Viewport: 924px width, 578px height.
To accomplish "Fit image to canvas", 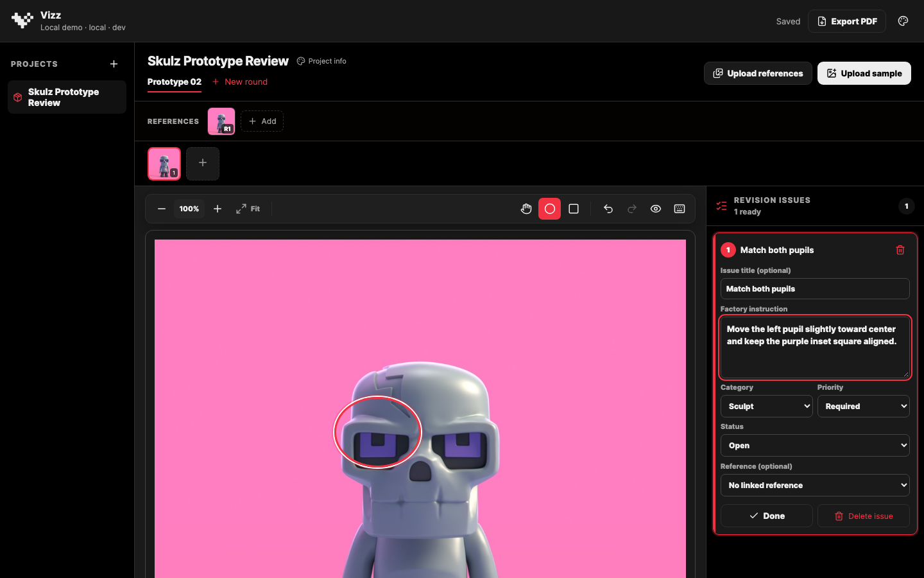I will pos(248,209).
